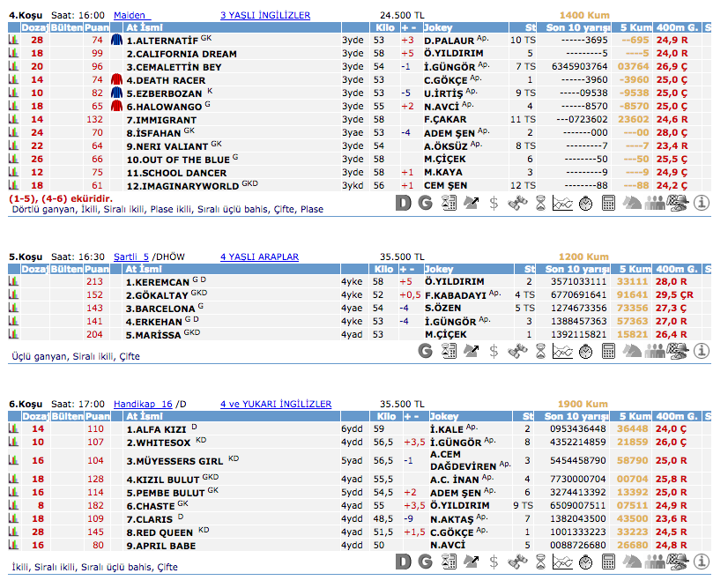This screenshot has height=588, width=728.
Task: Open the stopwatch icon for race 6
Action: pos(585,562)
